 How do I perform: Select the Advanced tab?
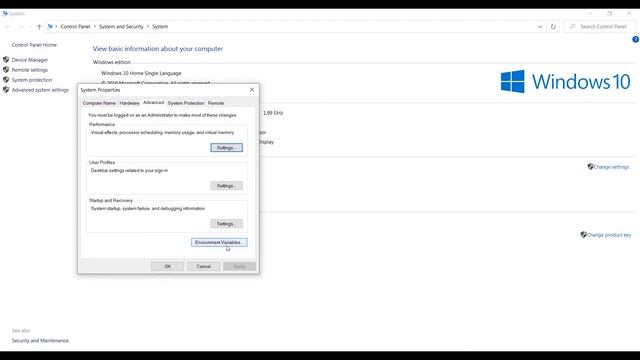point(153,103)
